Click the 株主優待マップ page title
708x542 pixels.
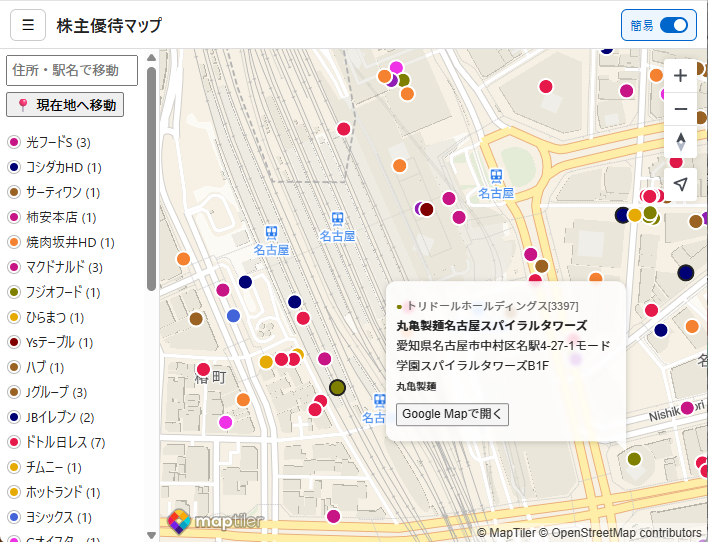coord(109,25)
